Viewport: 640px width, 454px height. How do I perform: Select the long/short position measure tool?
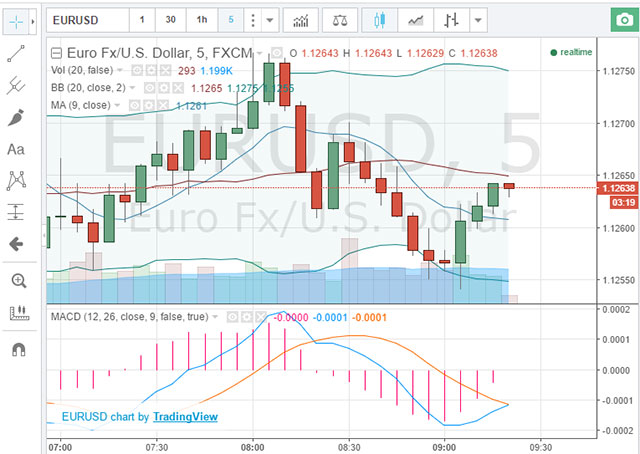coord(16,212)
